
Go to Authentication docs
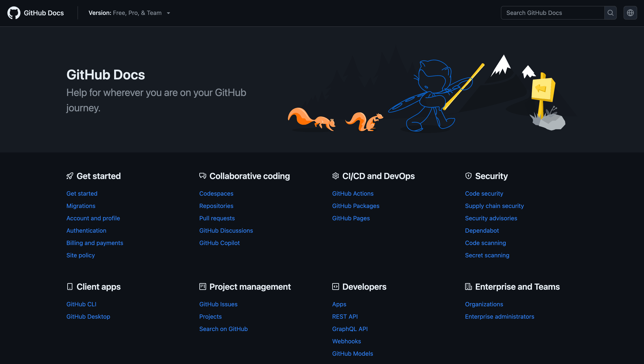pos(86,231)
